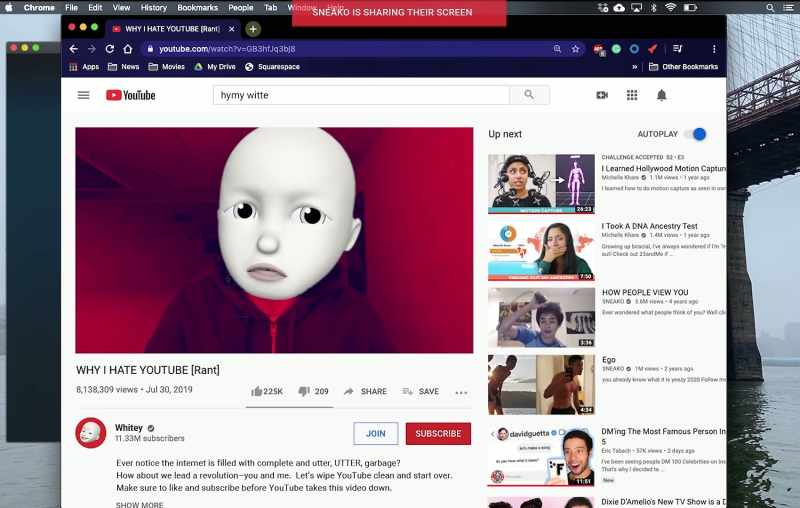Open the Edit menu
Screen dimensions: 800x508
point(95,8)
